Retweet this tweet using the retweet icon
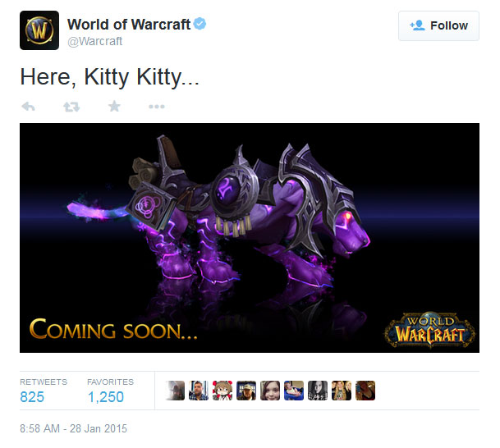This screenshot has width=500, height=448. pyautogui.click(x=71, y=107)
